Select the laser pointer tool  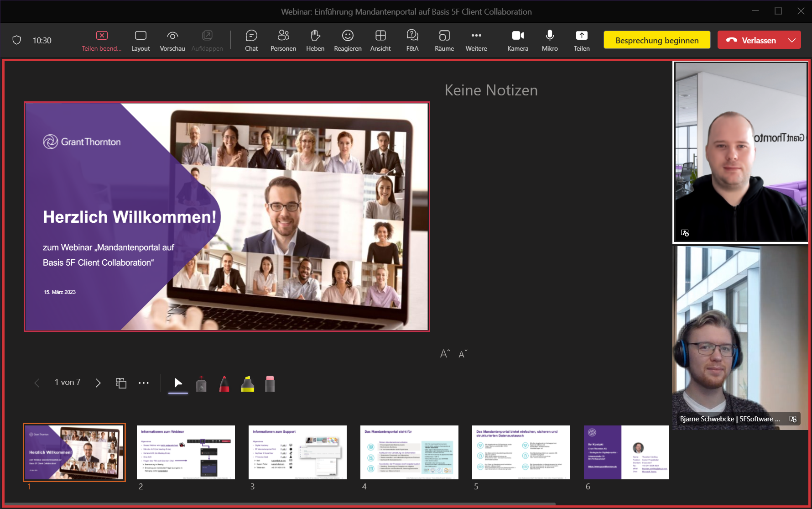point(201,383)
